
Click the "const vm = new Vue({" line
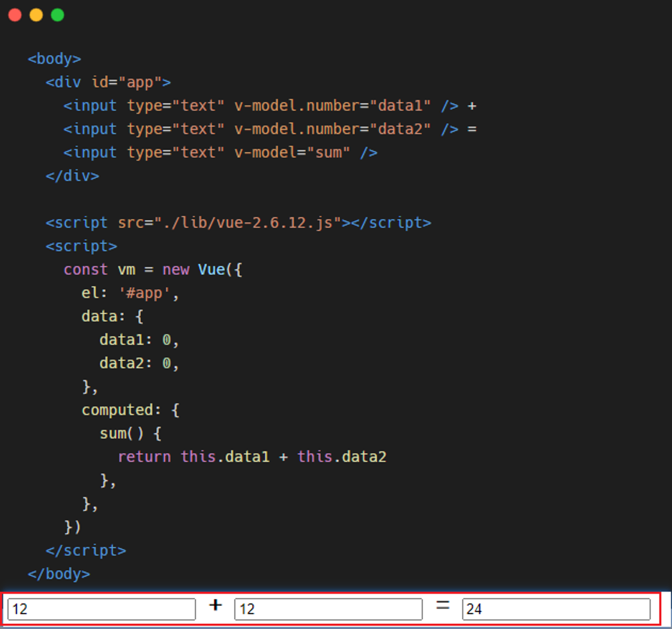point(153,270)
